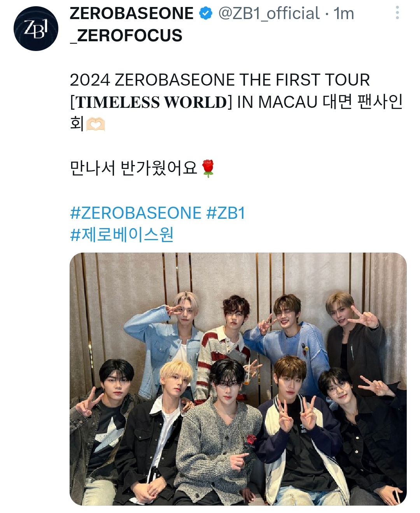Image resolution: width=420 pixels, height=513 pixels.
Task: Click the heart hands emoji
Action: click(x=95, y=125)
